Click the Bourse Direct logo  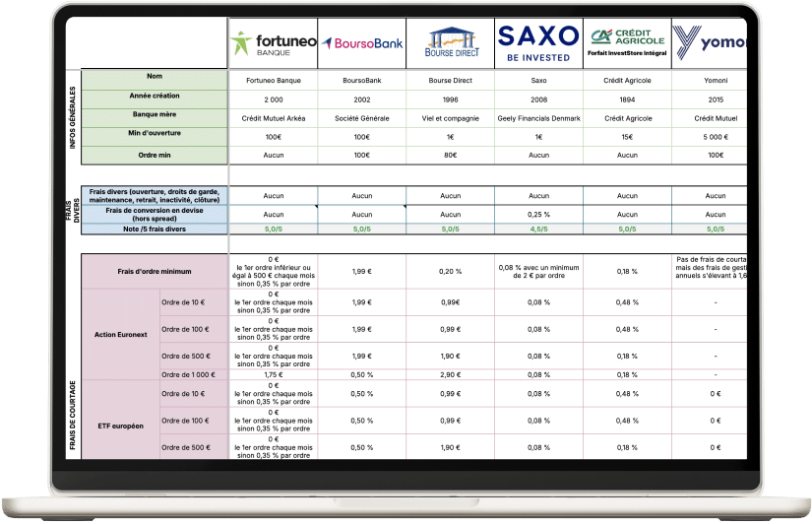[x=451, y=42]
